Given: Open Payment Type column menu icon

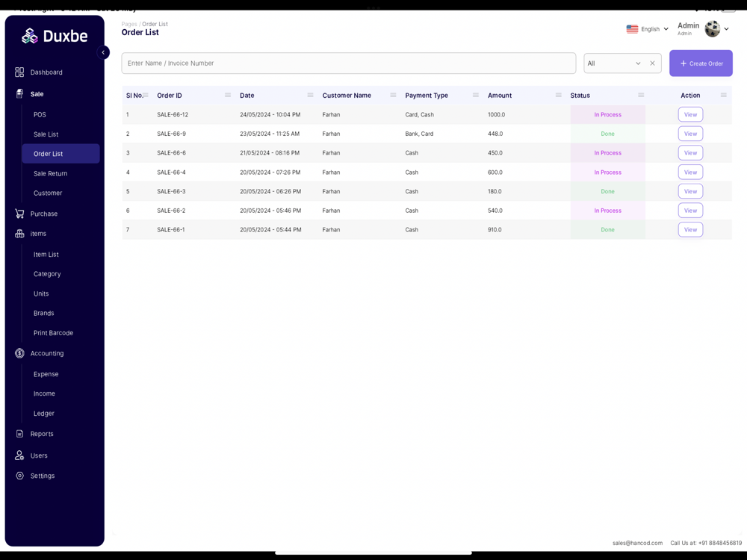Looking at the screenshot, I should 475,96.
